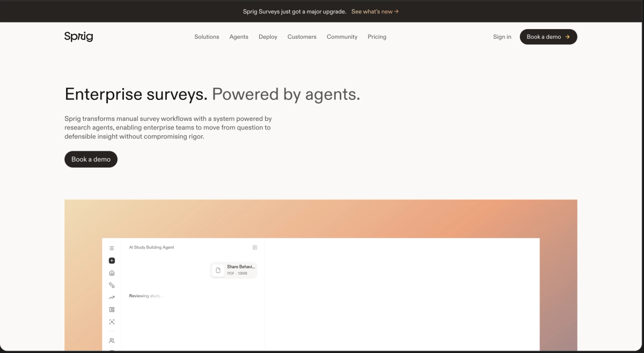
Task: Go to the home icon in the sidebar
Action: pyautogui.click(x=112, y=273)
